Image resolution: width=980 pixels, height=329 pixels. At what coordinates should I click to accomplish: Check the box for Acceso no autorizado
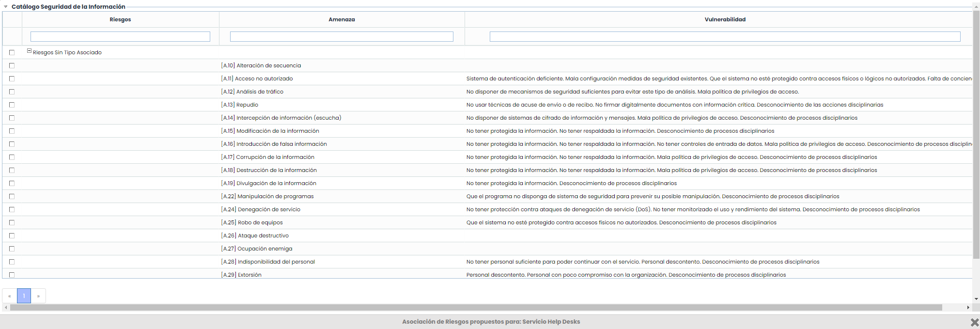(x=12, y=78)
